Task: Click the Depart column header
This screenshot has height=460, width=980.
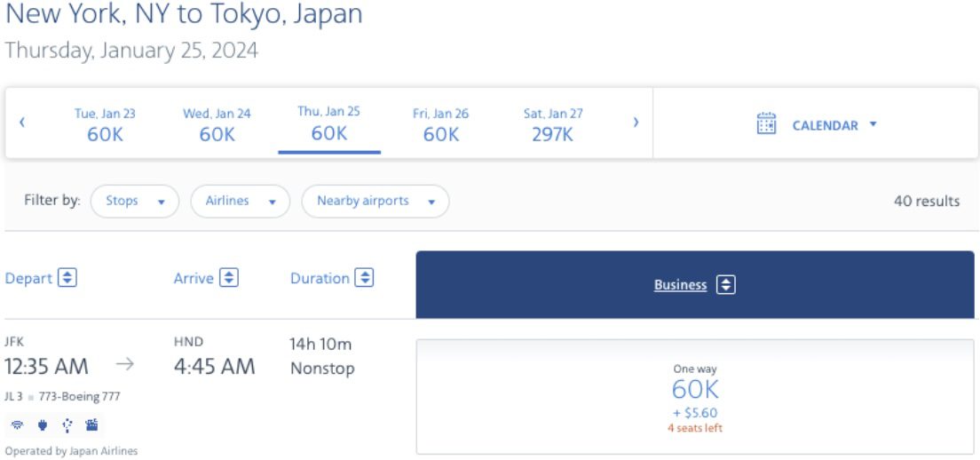Action: click(28, 278)
